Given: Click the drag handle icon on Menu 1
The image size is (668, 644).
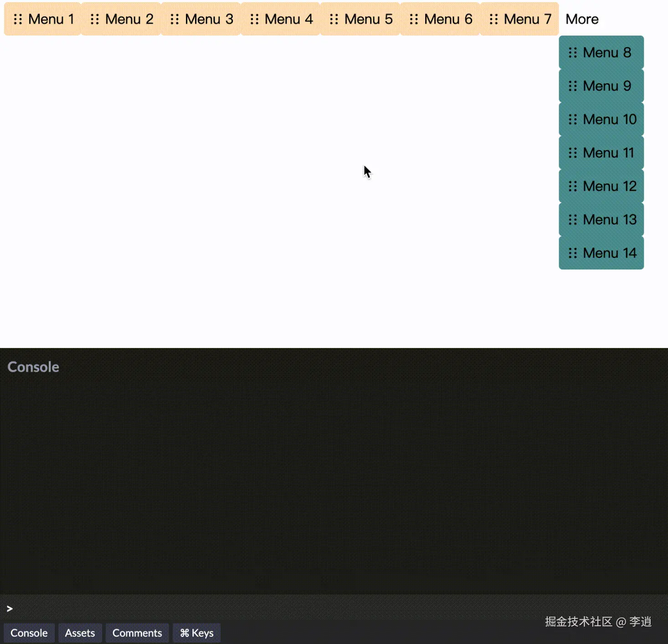Looking at the screenshot, I should tap(19, 19).
